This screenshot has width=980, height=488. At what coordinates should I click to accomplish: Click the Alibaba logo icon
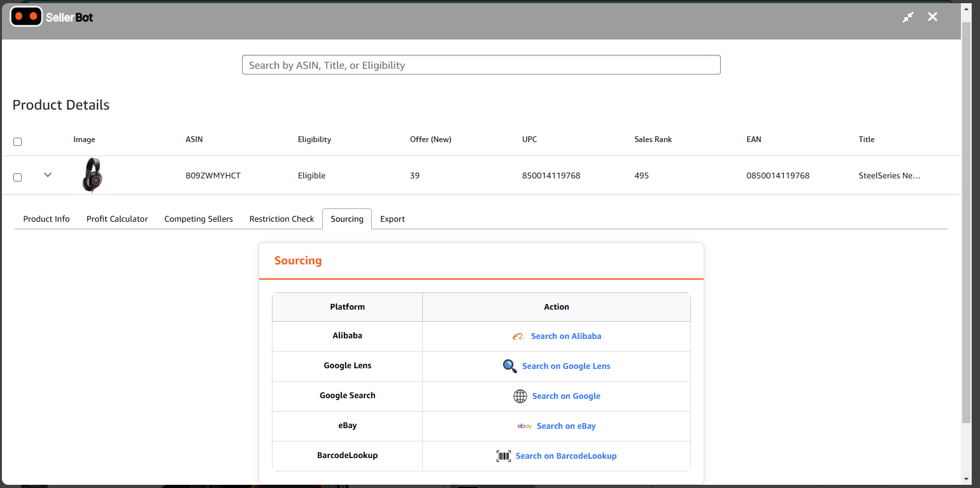point(518,336)
